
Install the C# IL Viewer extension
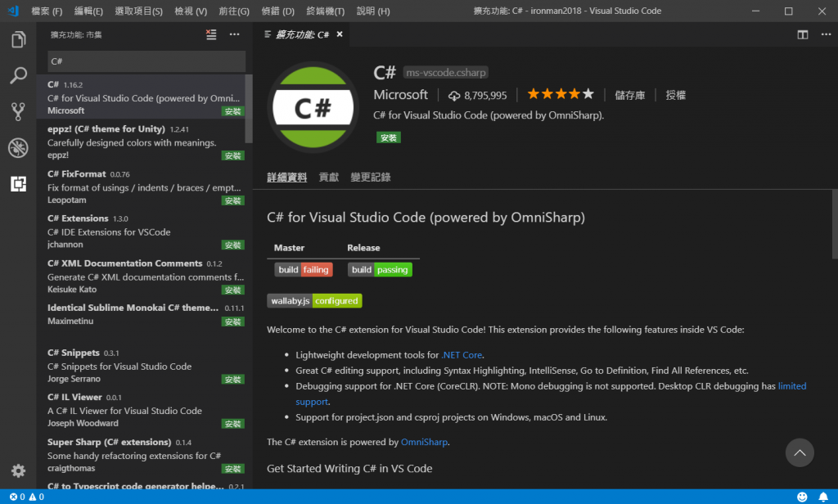pos(233,424)
